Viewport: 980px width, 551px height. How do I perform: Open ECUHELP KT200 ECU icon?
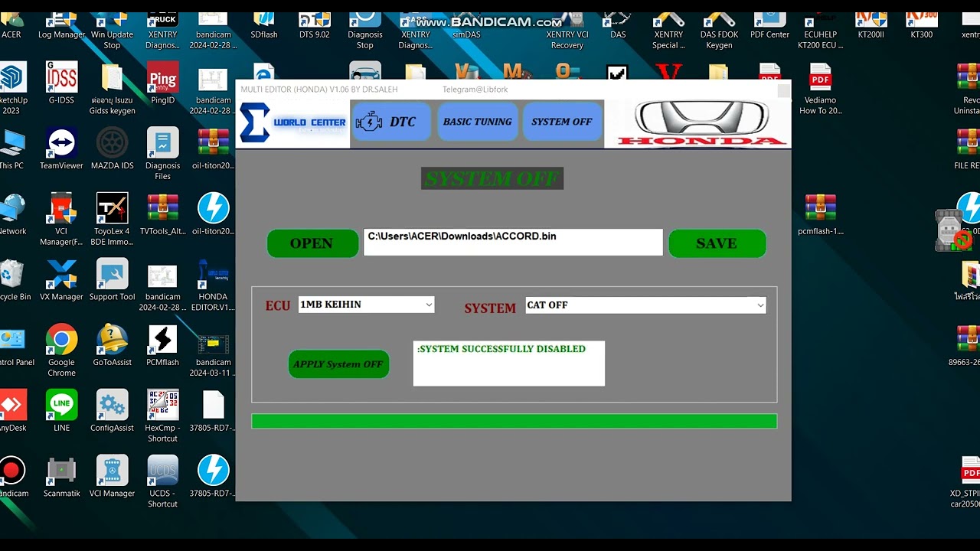pos(820,29)
